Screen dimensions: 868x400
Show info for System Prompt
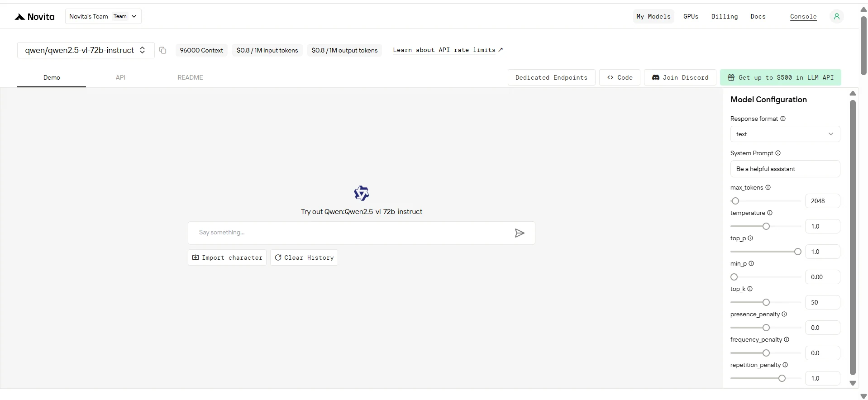tap(778, 153)
